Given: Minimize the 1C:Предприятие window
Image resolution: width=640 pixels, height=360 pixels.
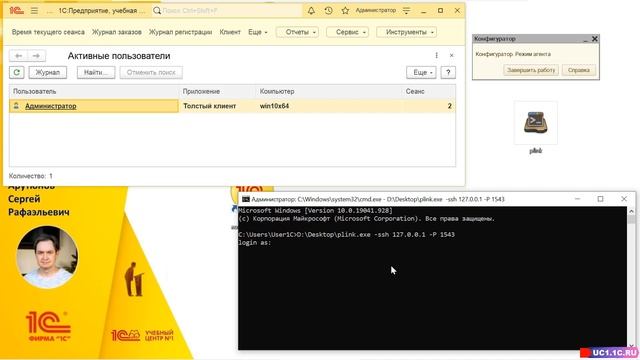Looking at the screenshot, I should (423, 11).
